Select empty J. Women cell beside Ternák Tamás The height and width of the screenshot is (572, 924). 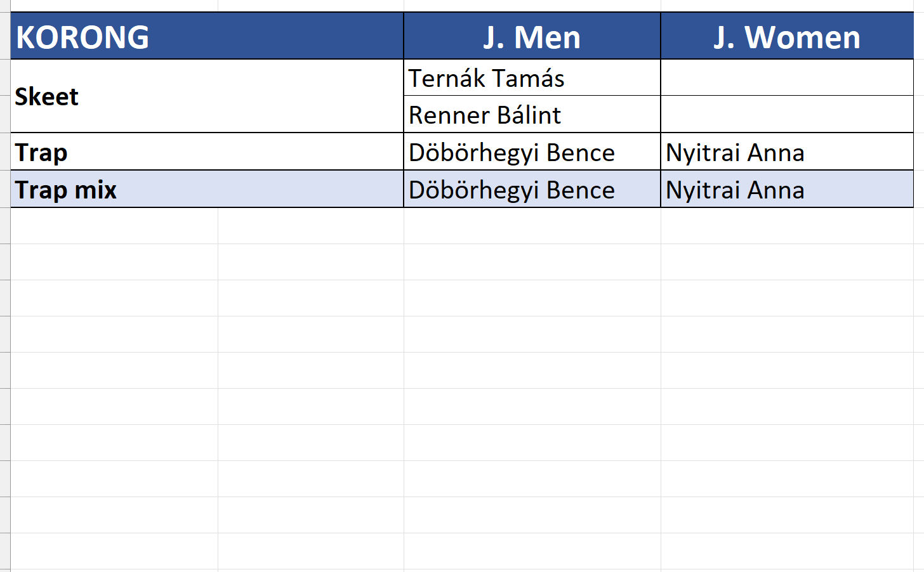787,78
